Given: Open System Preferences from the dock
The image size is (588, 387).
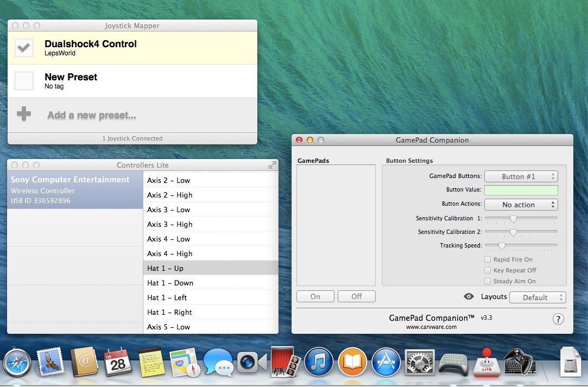Looking at the screenshot, I should (420, 362).
